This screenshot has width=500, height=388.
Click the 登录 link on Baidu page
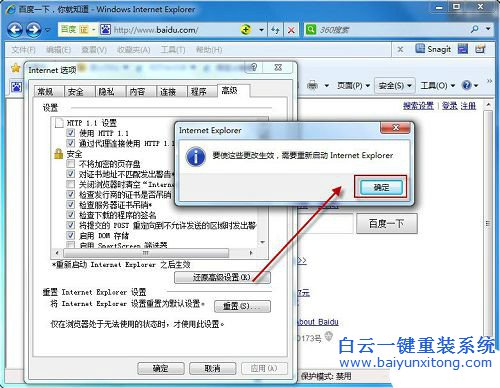pos(450,106)
